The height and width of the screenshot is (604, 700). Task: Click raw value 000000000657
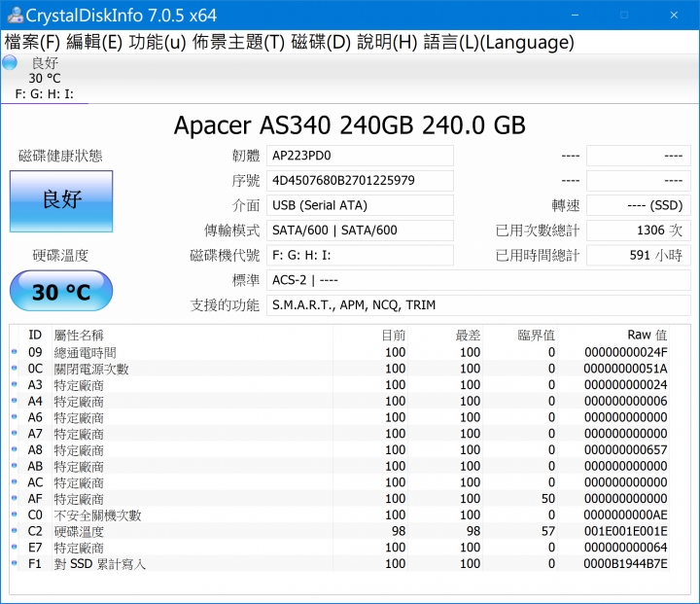pos(626,449)
